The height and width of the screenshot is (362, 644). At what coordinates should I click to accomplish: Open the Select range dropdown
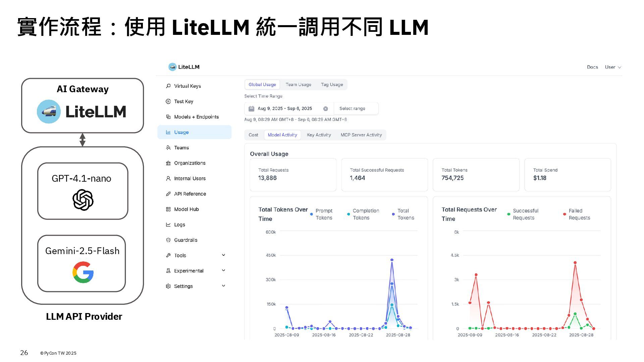pyautogui.click(x=356, y=109)
